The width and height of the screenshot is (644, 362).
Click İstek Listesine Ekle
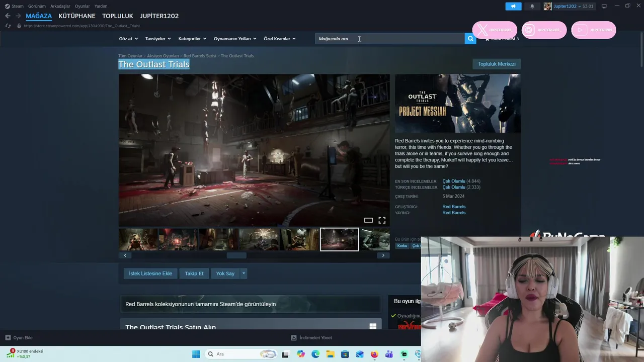[x=150, y=274]
